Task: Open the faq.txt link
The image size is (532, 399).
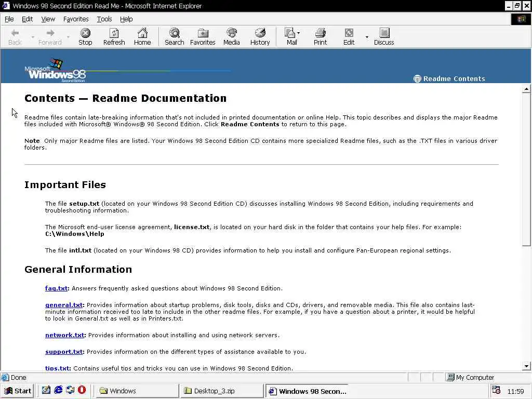Action: click(x=56, y=288)
